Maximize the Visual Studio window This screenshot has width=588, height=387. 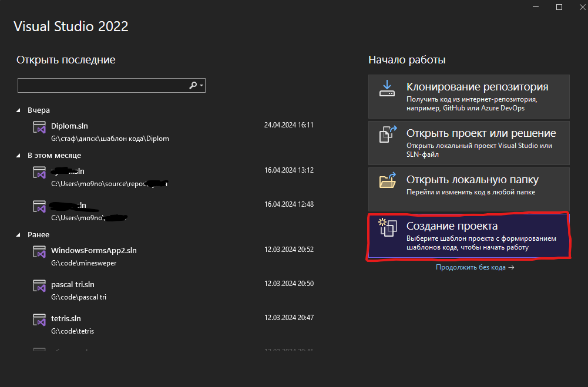point(559,7)
